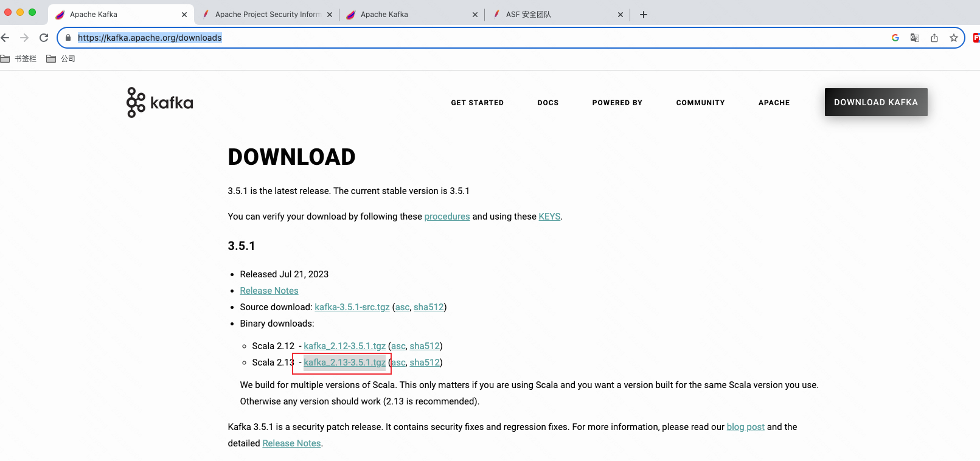Viewport: 980px width, 461px height.
Task: Click the 'Released Jul 21, 2023' text
Action: (x=284, y=274)
